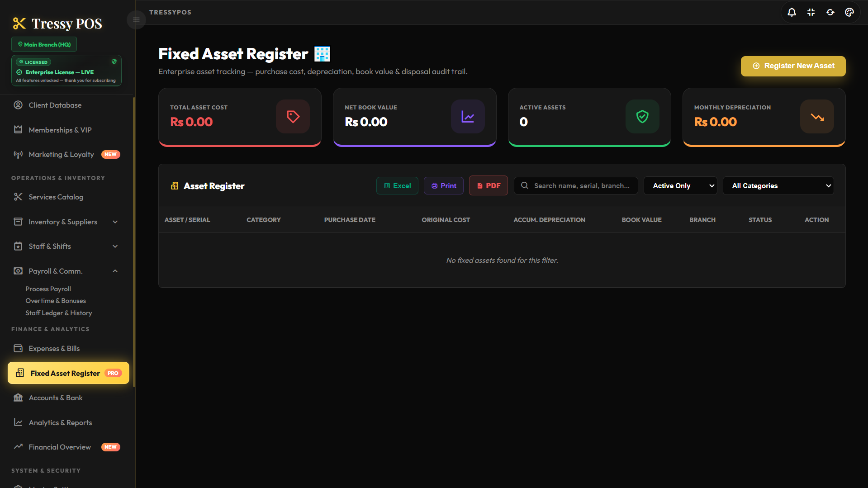Export asset register as PDF
This screenshot has height=488, width=868.
[x=489, y=185]
